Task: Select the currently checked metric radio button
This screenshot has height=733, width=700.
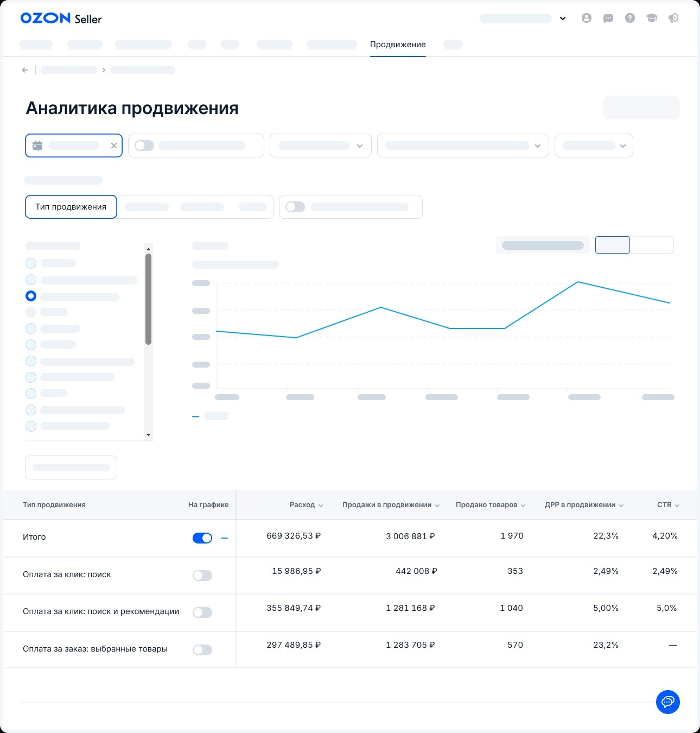Action: click(31, 296)
